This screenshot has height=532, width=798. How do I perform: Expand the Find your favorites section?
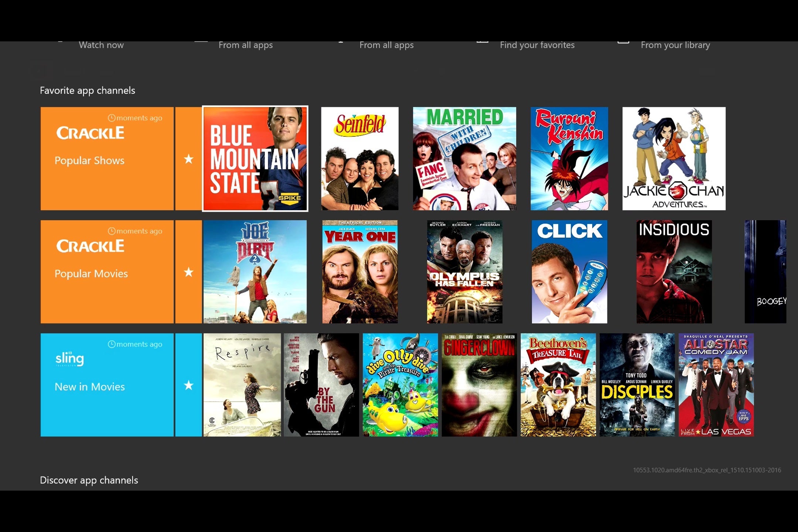click(x=537, y=45)
